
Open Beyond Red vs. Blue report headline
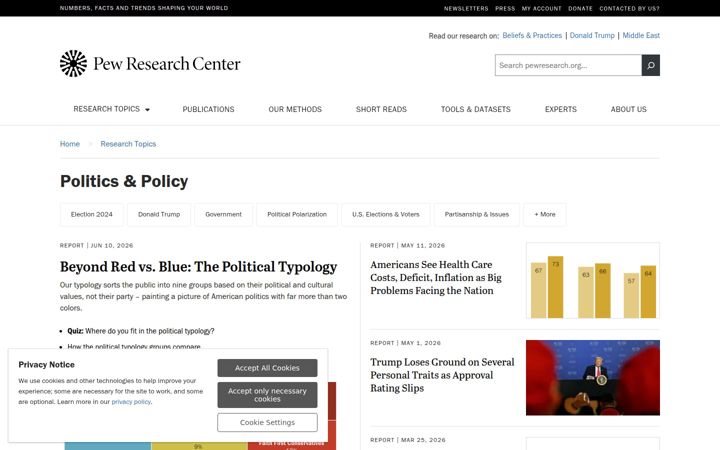pyautogui.click(x=198, y=267)
